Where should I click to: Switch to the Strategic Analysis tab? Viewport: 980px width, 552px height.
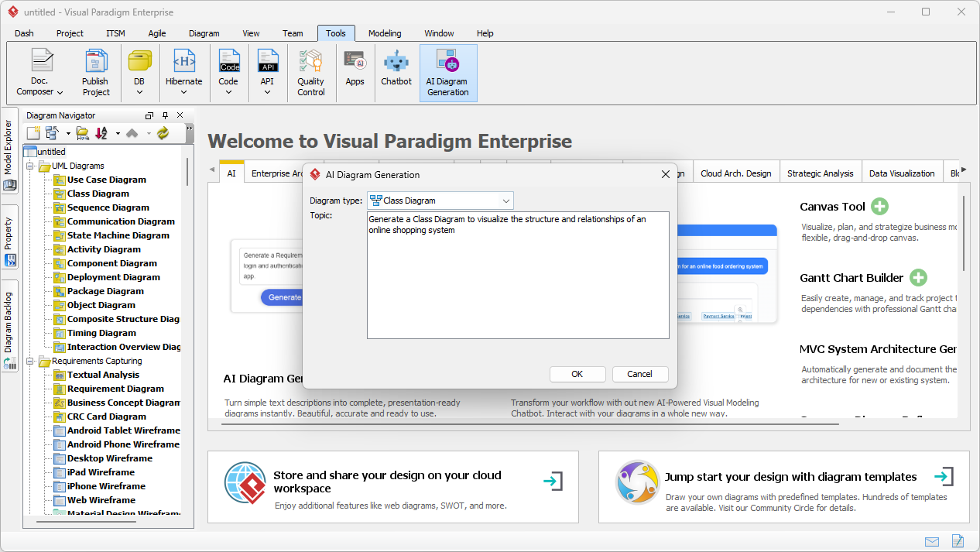point(821,172)
